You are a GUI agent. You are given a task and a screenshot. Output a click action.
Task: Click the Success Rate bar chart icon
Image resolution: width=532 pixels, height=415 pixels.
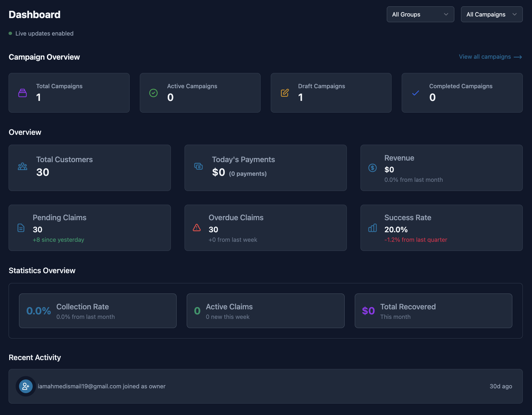tap(372, 228)
